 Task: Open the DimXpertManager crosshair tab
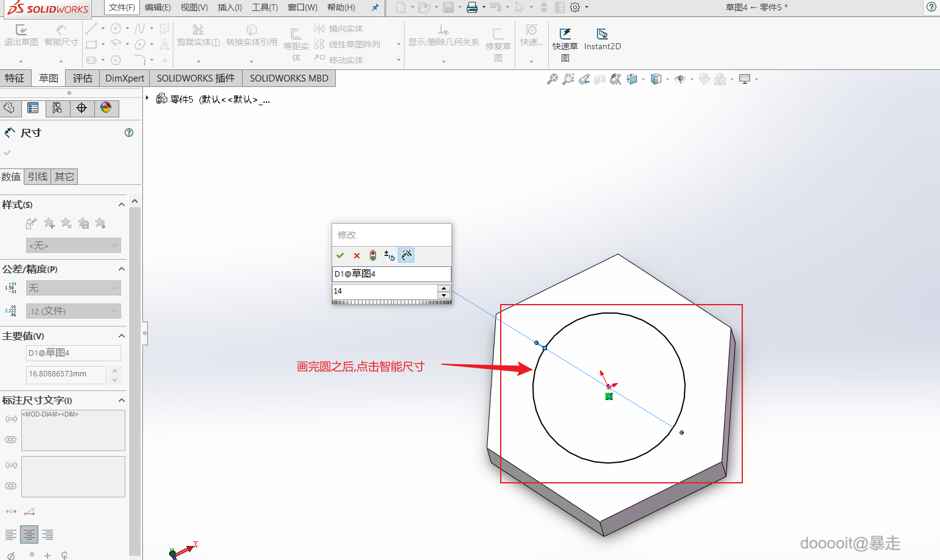click(x=82, y=108)
